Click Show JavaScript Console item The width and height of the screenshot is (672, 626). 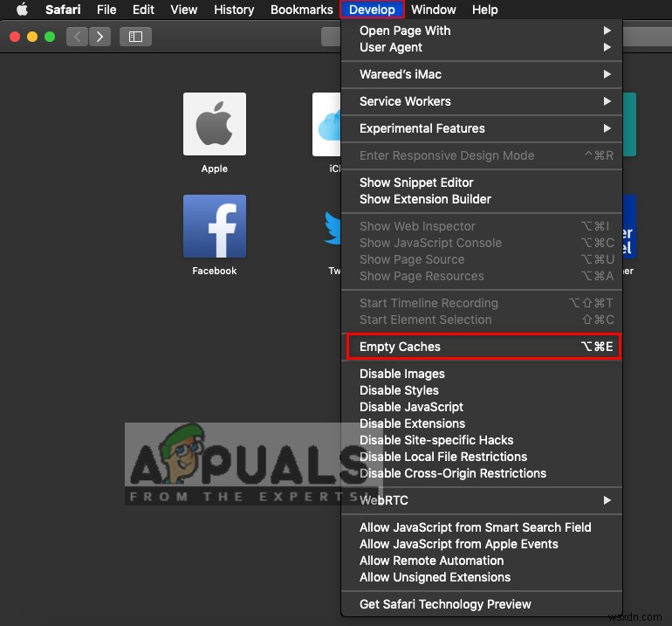pos(482,243)
